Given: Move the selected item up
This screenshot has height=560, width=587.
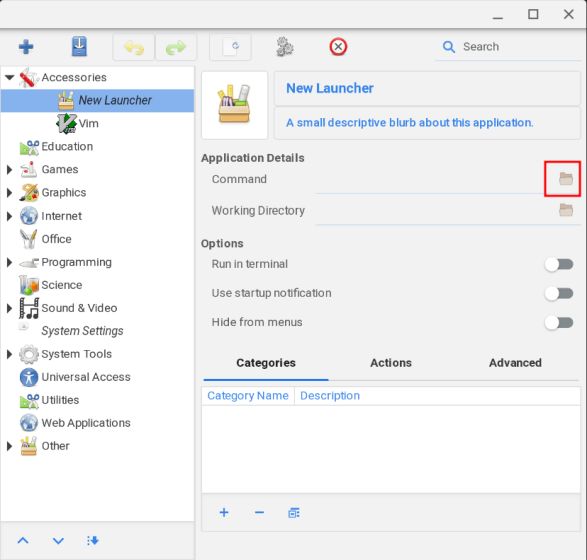Looking at the screenshot, I should (x=23, y=540).
